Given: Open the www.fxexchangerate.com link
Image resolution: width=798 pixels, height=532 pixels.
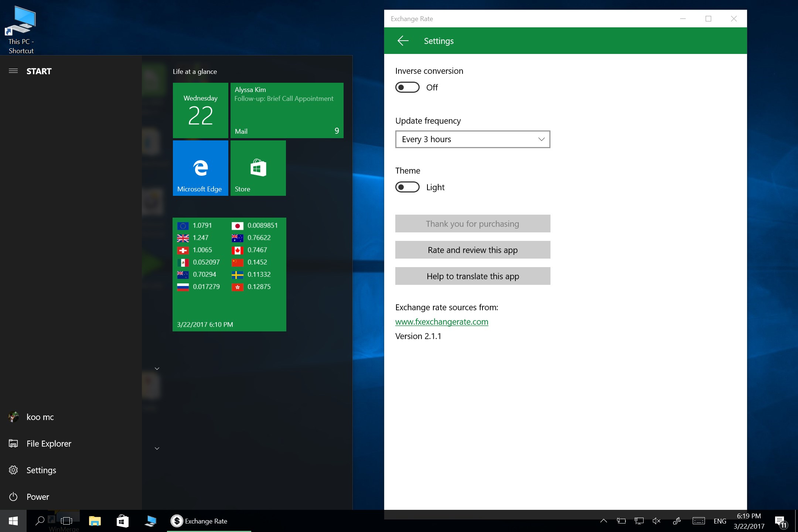Looking at the screenshot, I should (441, 322).
